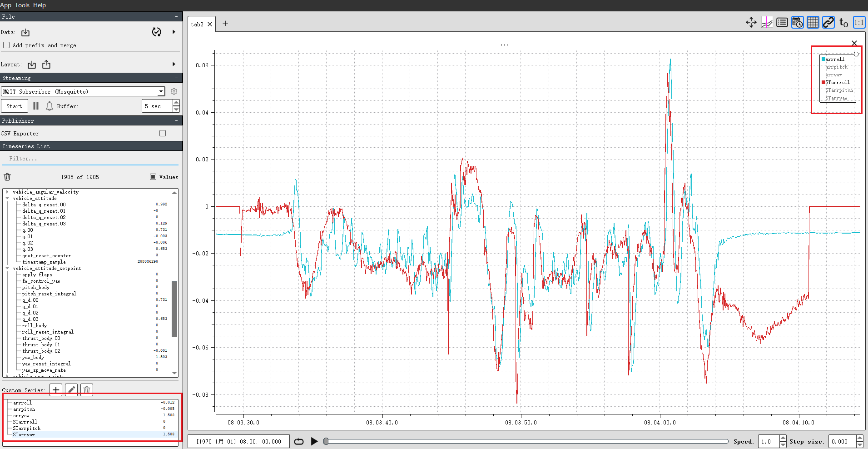Toggle the legend list icon
The width and height of the screenshot is (868, 449).
point(782,22)
